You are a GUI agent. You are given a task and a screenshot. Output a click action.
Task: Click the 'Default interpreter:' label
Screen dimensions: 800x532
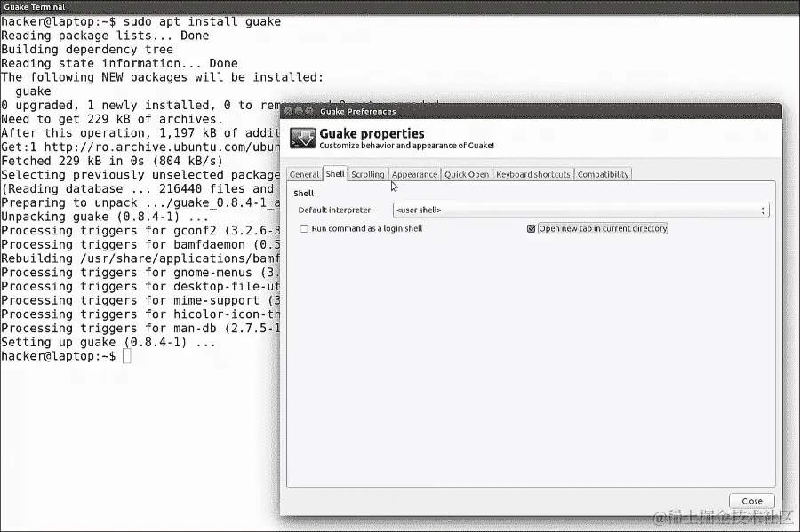(x=336, y=210)
